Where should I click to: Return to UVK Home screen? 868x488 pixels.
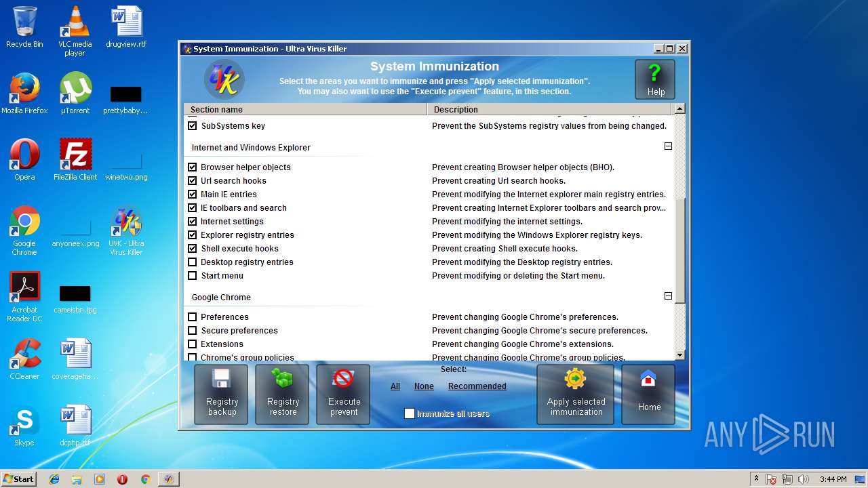click(648, 394)
